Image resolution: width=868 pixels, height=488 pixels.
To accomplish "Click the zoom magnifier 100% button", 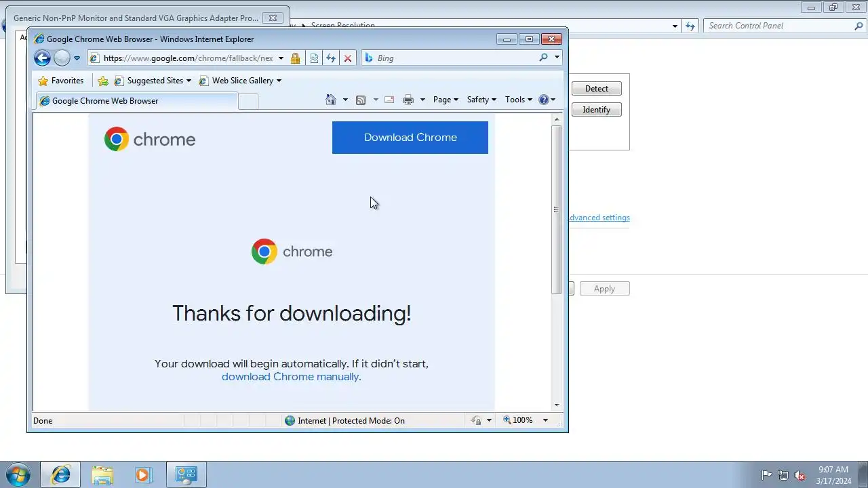I will (517, 421).
